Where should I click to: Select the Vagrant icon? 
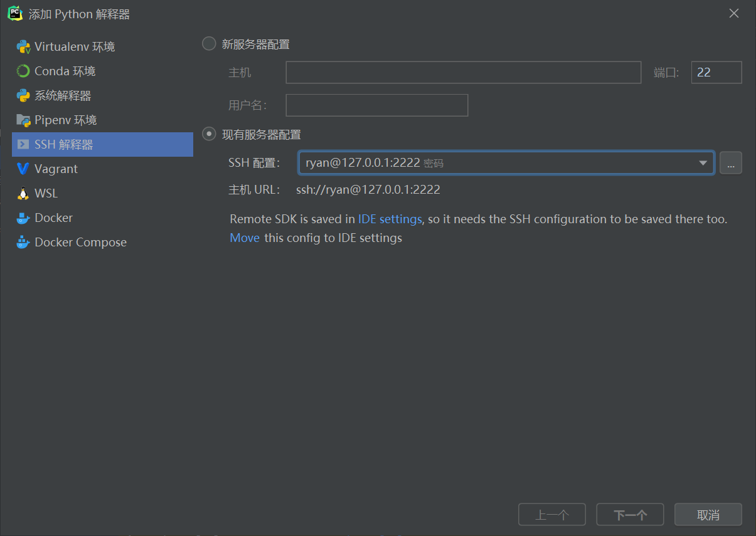click(24, 169)
